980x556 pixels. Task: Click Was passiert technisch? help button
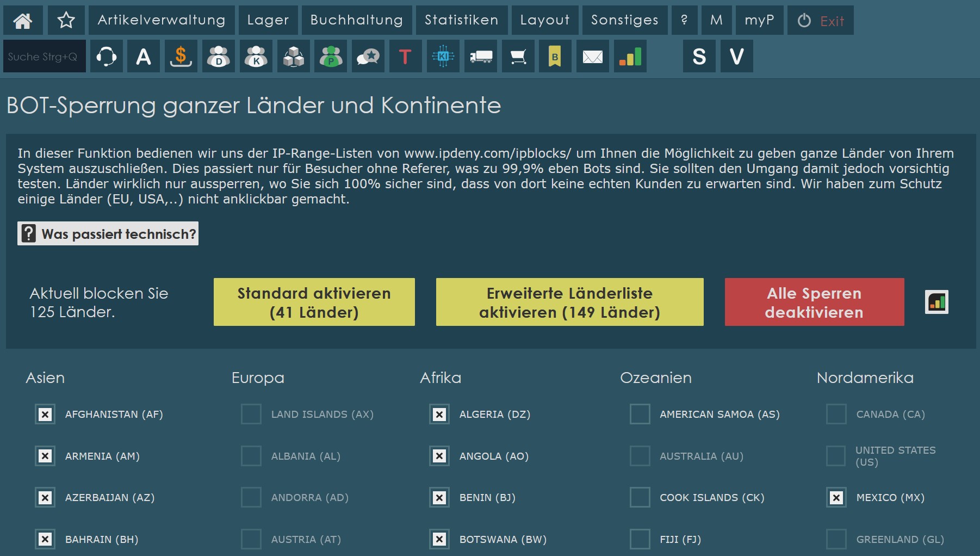108,233
